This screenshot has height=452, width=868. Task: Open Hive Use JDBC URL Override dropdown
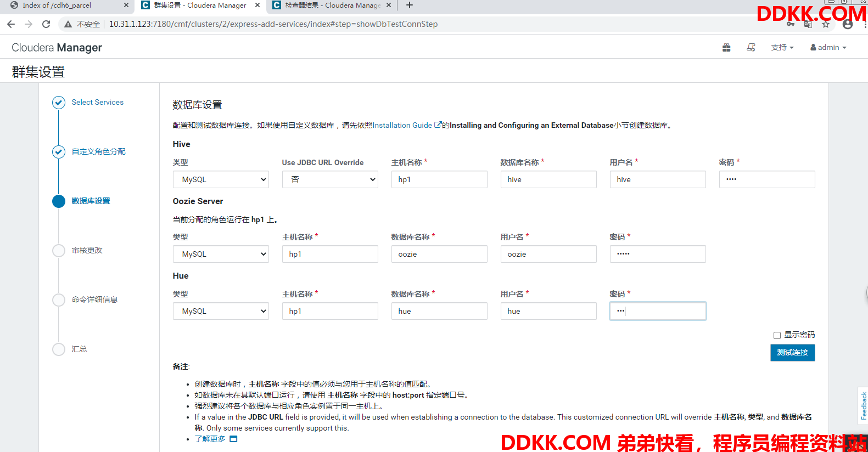point(330,179)
